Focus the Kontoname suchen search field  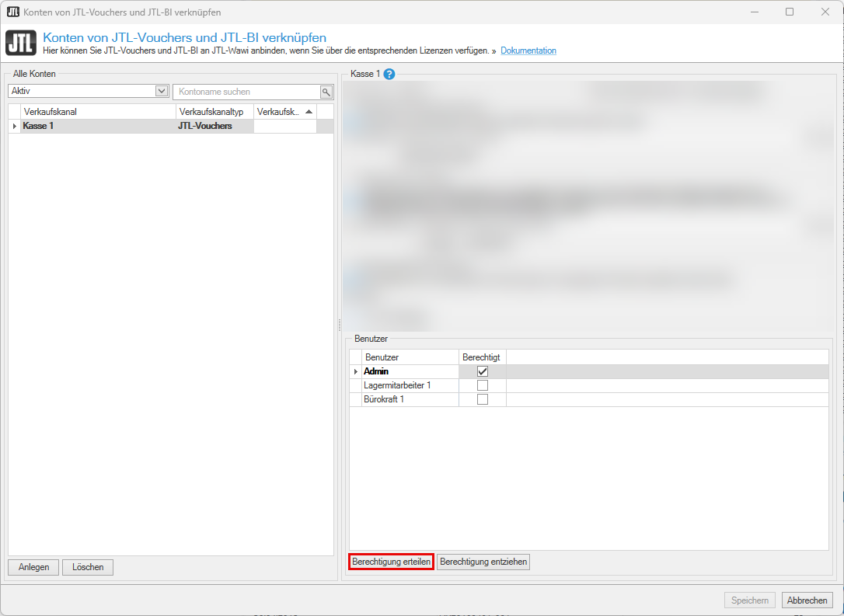point(247,92)
